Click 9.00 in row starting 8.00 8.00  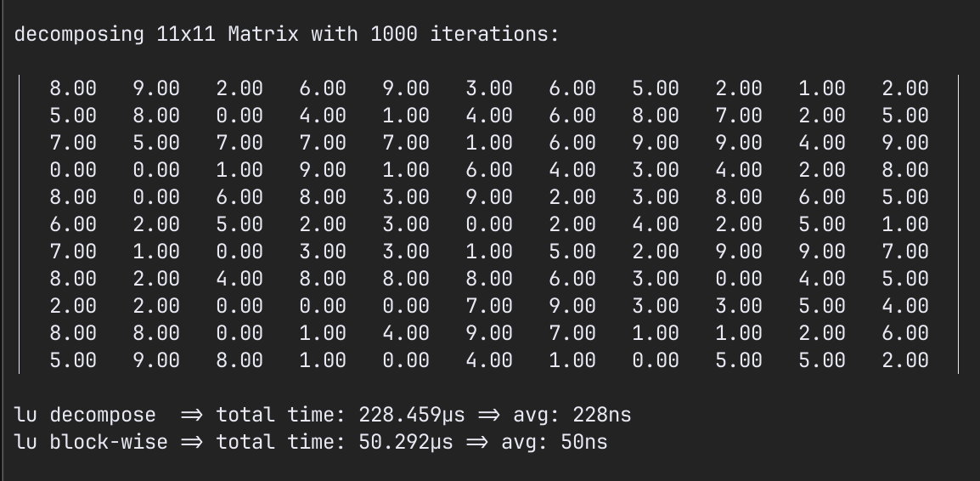(x=489, y=333)
